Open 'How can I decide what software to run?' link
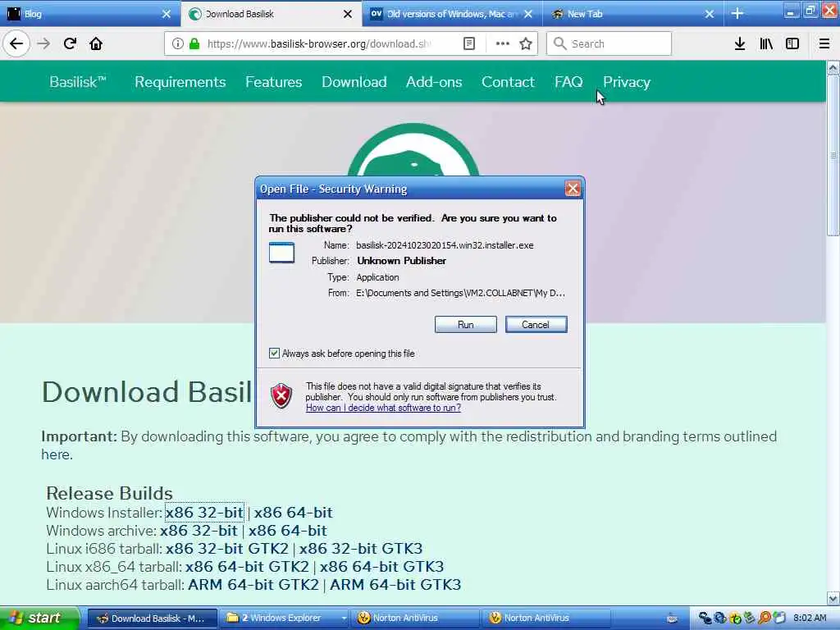The height and width of the screenshot is (630, 840). pyautogui.click(x=383, y=408)
